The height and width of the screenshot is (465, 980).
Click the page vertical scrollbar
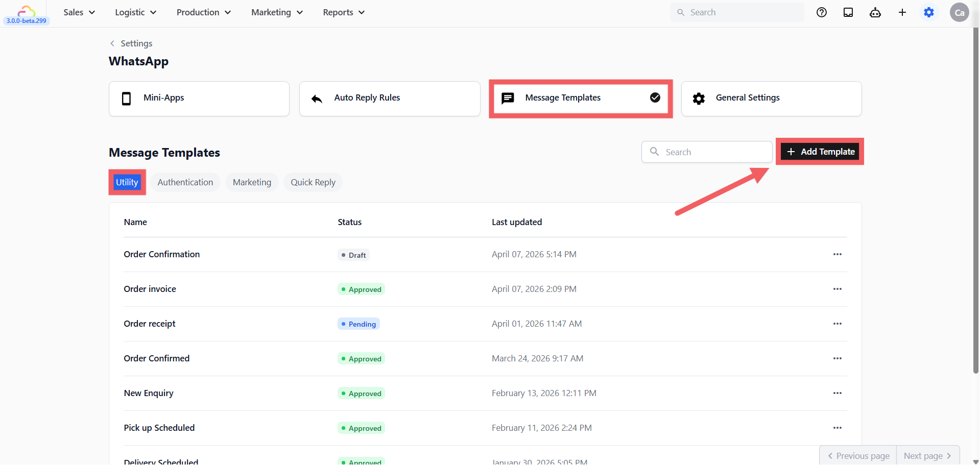pos(976,199)
